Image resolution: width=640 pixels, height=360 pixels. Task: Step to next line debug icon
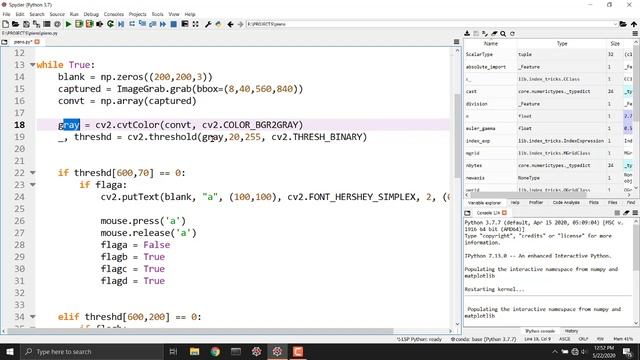(132, 24)
